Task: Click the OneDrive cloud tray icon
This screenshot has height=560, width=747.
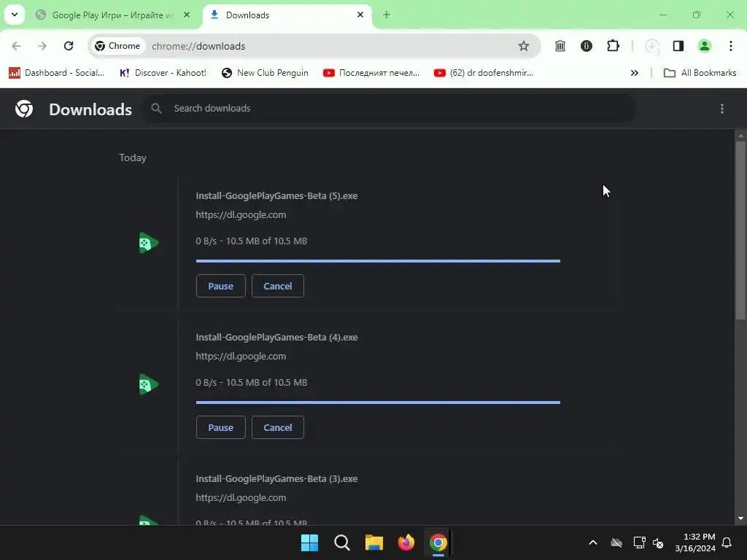Action: click(x=616, y=542)
